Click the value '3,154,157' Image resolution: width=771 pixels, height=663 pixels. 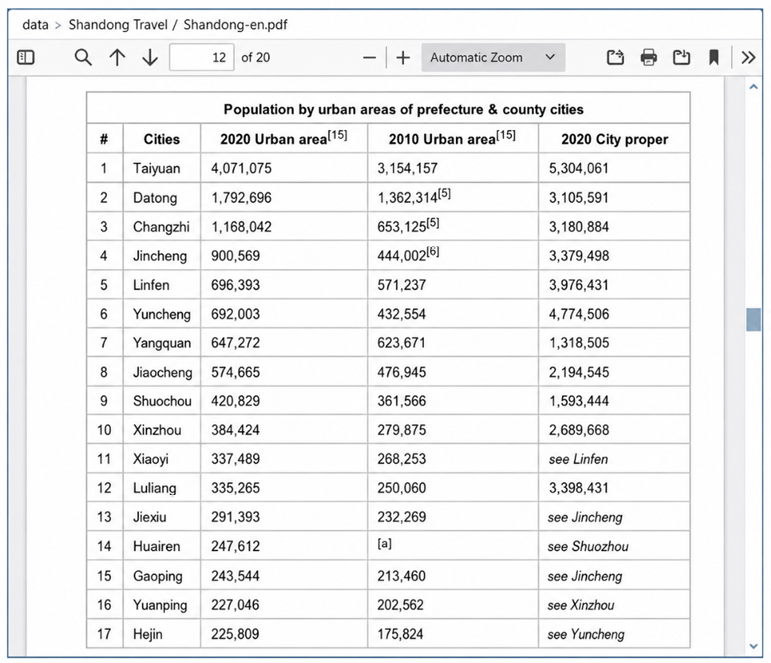click(407, 169)
